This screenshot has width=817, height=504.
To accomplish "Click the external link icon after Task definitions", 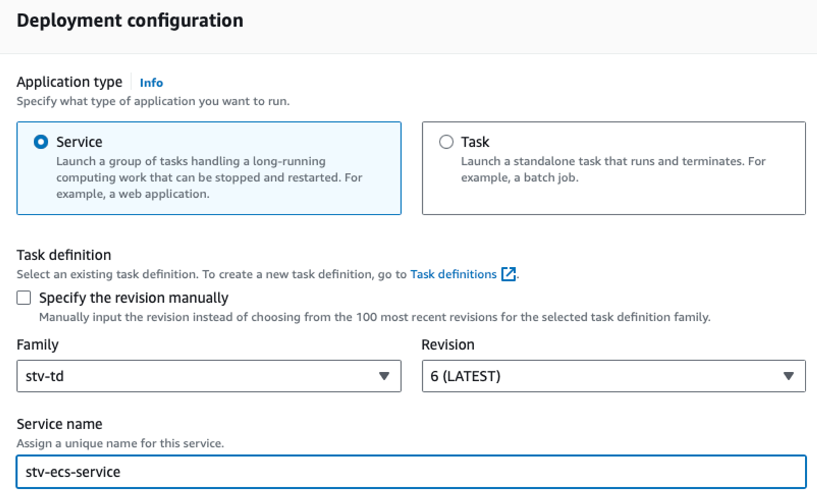I will click(508, 274).
